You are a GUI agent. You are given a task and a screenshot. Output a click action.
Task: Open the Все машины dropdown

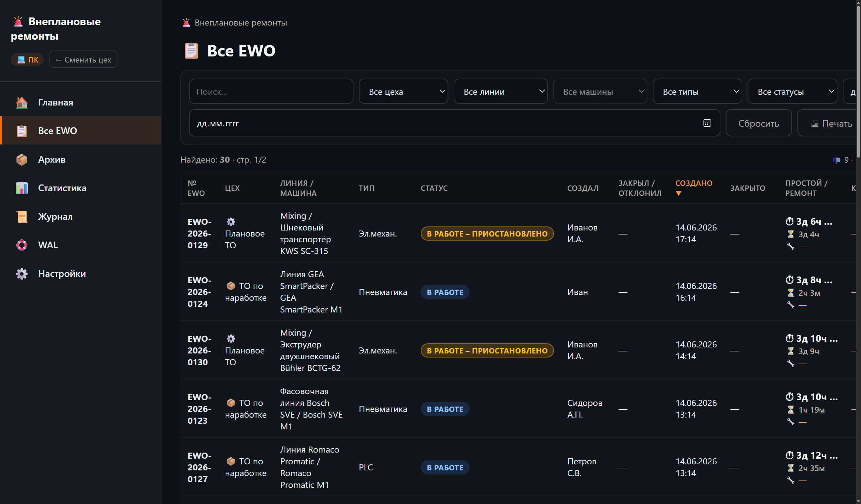600,91
